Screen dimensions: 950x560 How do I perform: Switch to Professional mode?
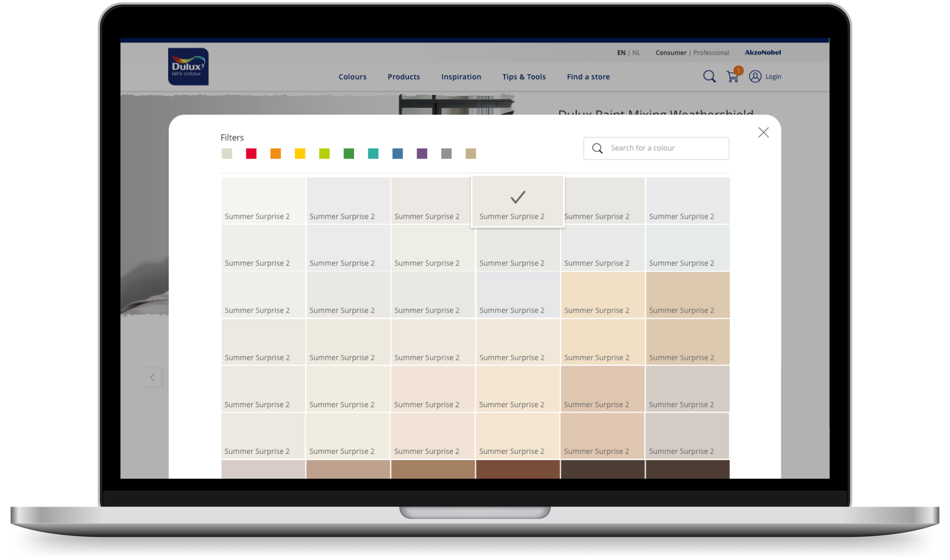click(711, 53)
